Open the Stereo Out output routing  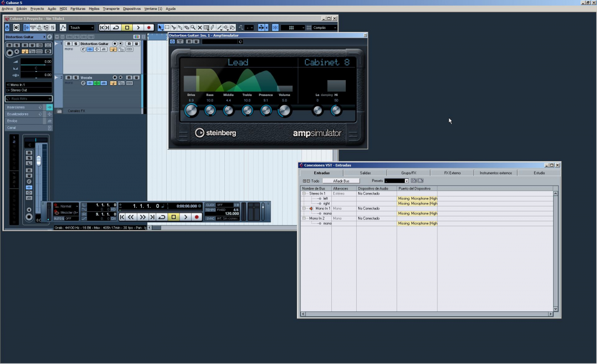pos(29,90)
